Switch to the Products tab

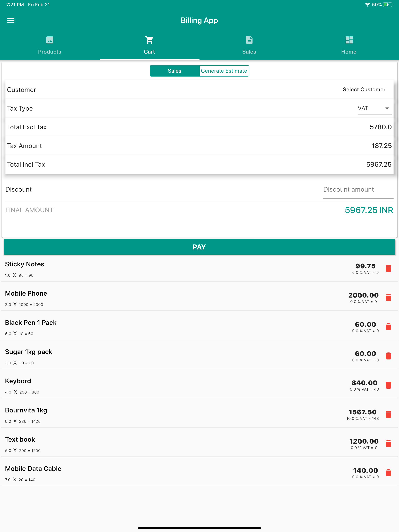(x=50, y=45)
